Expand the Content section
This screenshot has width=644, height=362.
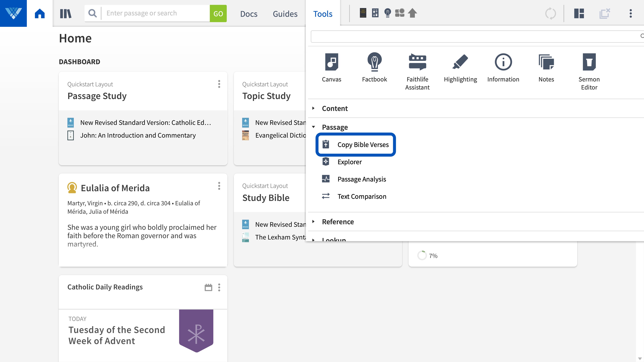coord(335,108)
